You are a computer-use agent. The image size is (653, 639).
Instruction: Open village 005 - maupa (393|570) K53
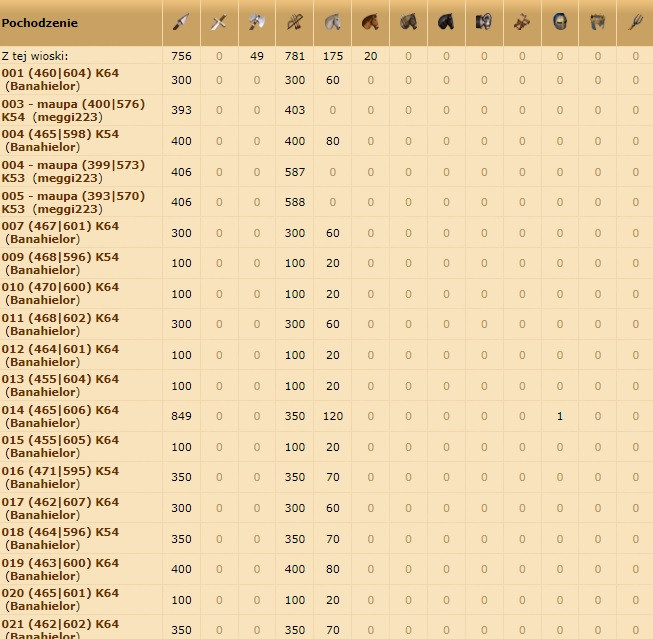[73, 202]
